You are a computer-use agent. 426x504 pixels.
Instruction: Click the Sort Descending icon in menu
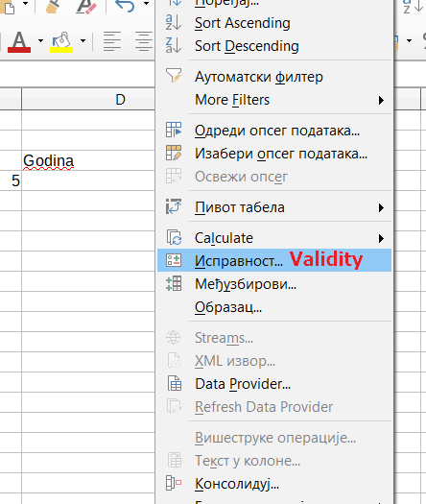tap(174, 46)
